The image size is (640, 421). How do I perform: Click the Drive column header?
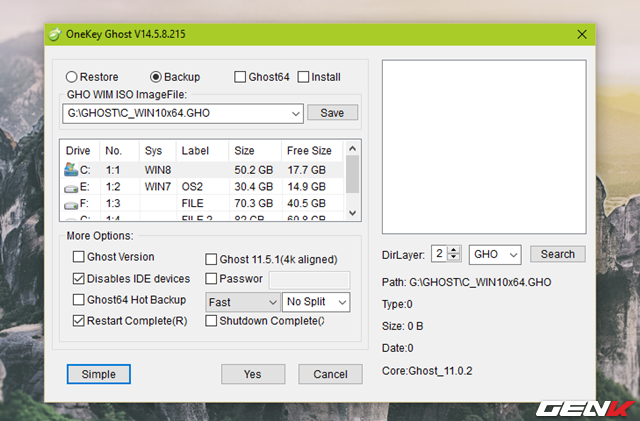(x=78, y=151)
